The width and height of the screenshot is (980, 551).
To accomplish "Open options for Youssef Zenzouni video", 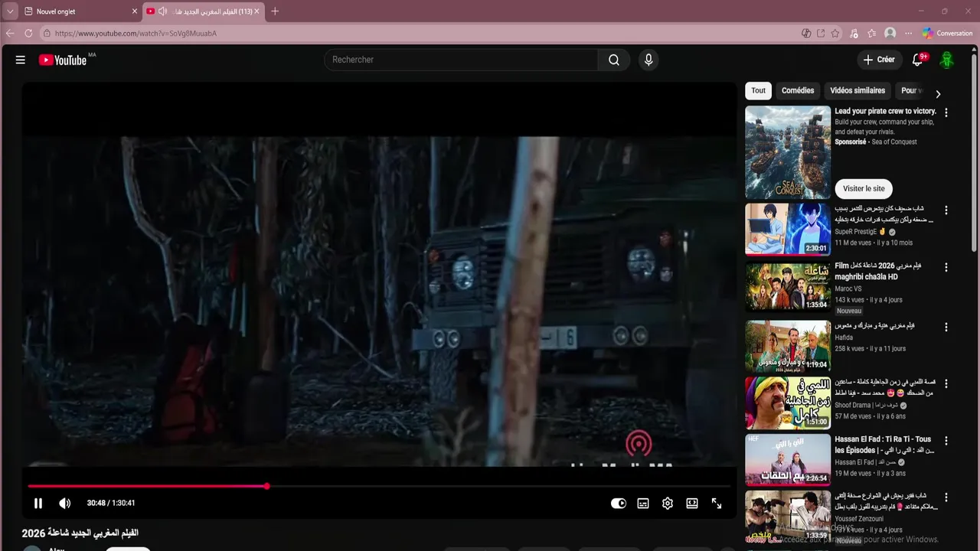I will click(x=946, y=498).
